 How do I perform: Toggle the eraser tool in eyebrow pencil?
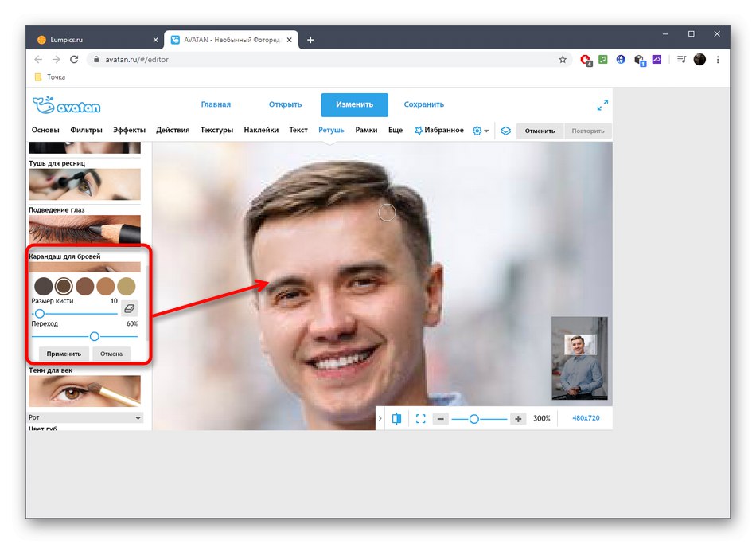pyautogui.click(x=129, y=308)
